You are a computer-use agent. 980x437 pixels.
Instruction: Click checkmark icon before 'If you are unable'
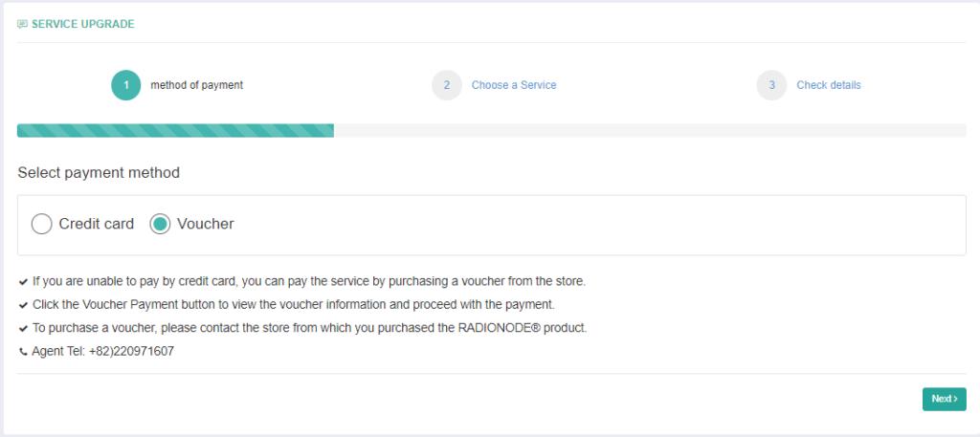click(23, 282)
